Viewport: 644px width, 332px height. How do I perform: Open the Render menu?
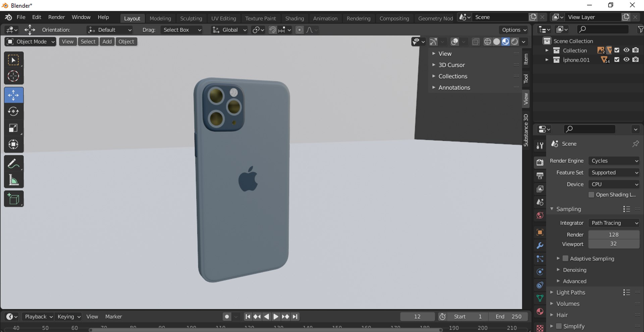click(x=56, y=17)
